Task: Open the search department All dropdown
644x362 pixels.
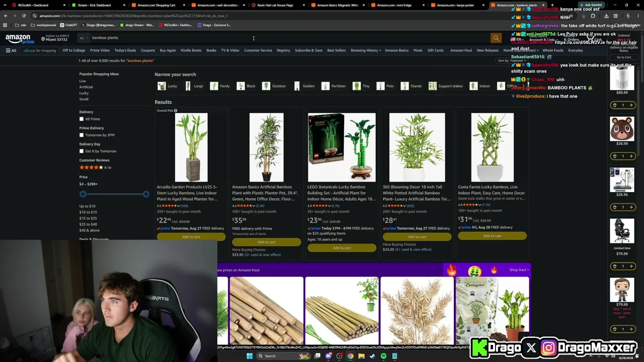Action: pos(83,38)
